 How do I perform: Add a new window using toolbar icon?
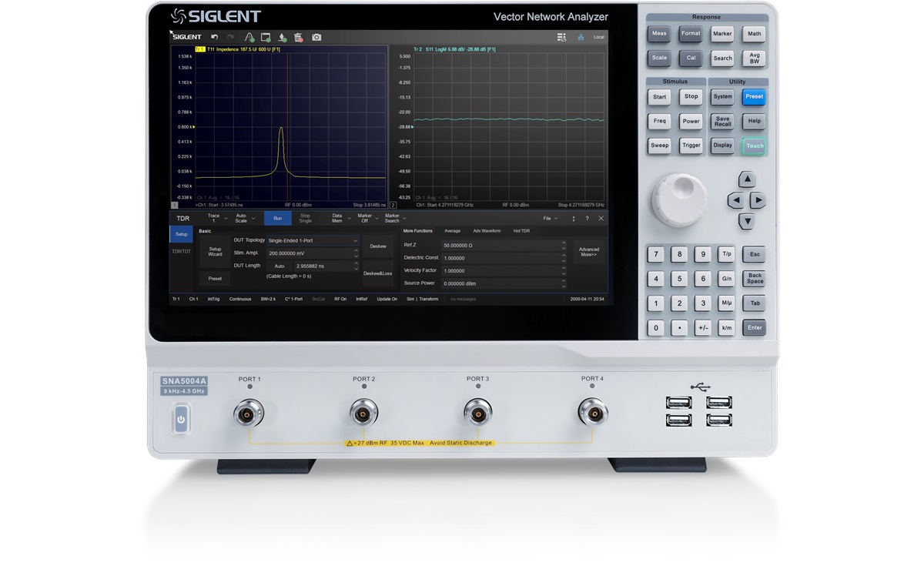click(x=266, y=37)
